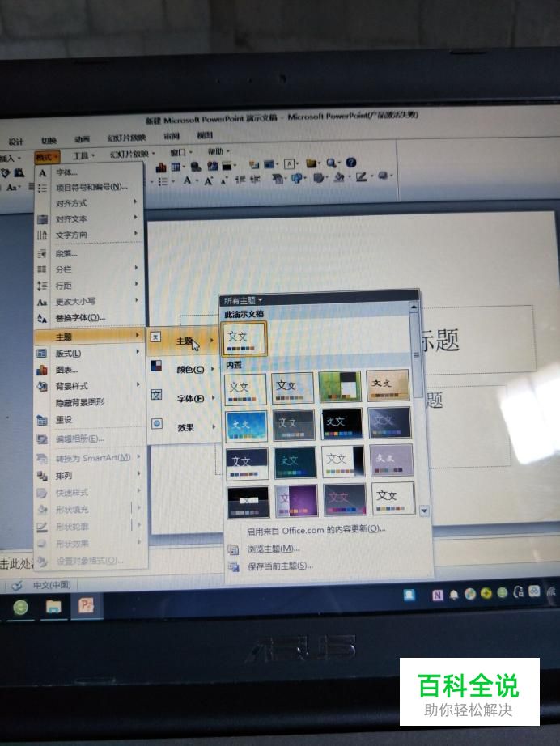Viewport: 560px width, 746px height.
Task: Click the shape fill paint bucket icon
Action: point(339,177)
